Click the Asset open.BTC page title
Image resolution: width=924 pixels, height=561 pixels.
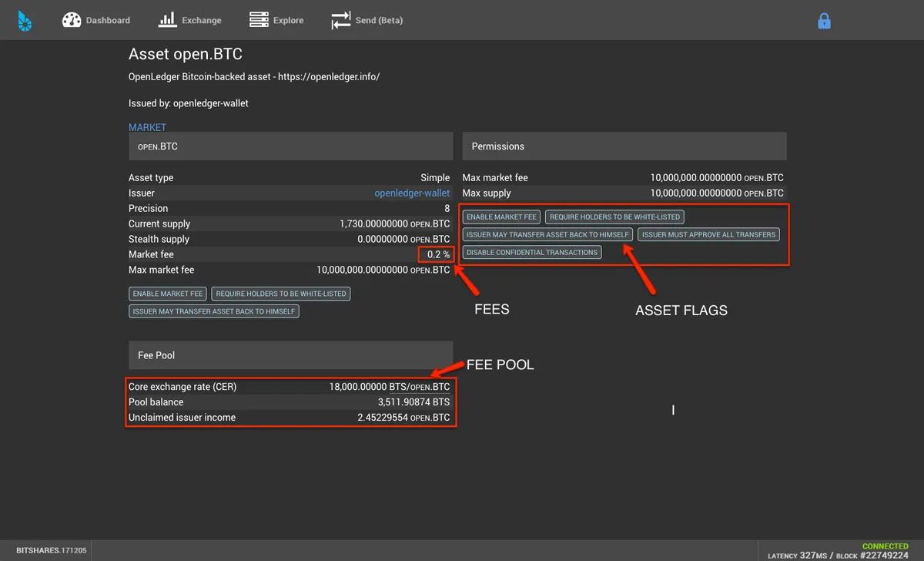[186, 55]
